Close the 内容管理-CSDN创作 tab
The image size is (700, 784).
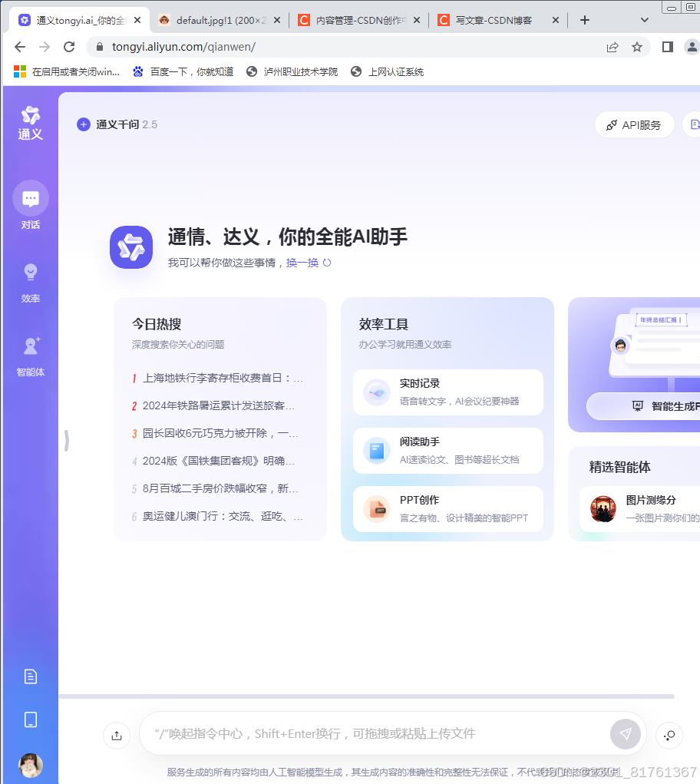point(417,20)
